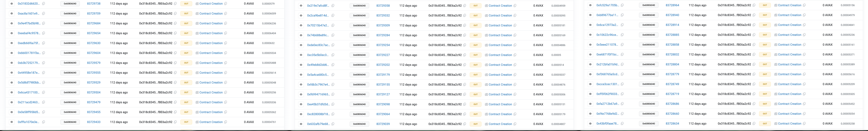Copy transaction hash 0x211acd2463
The height and width of the screenshot is (131, 868).
click(43, 102)
